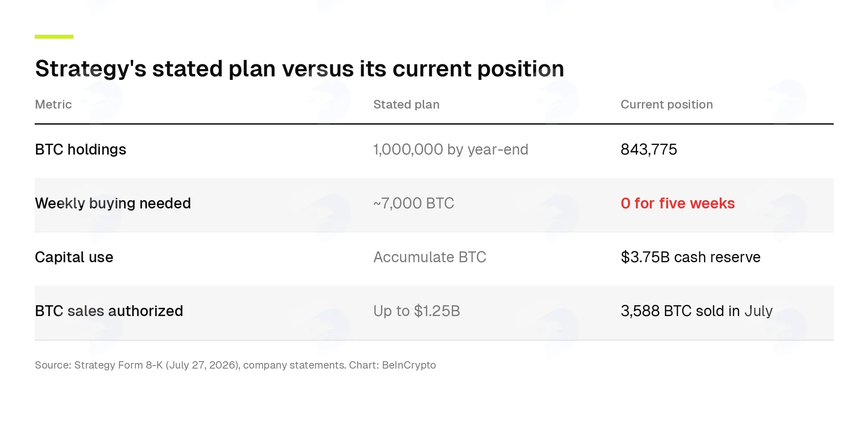Select the BTC holdings row label
This screenshot has width=868, height=422.
pos(80,150)
